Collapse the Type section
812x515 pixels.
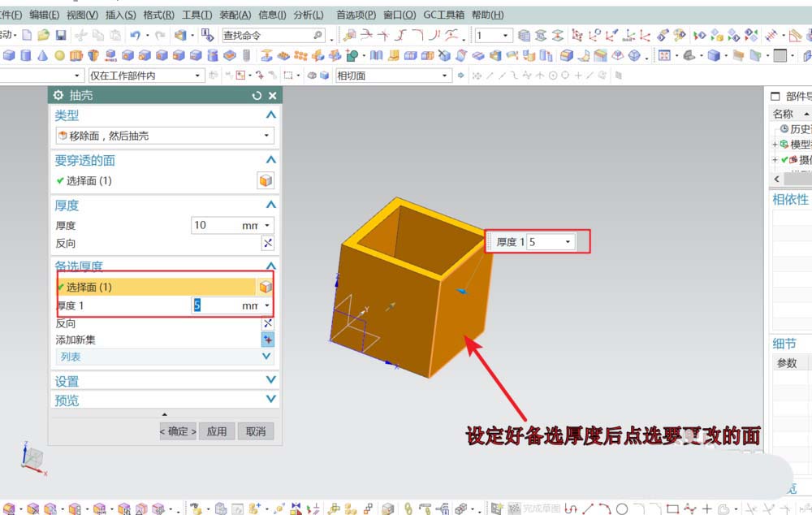pyautogui.click(x=271, y=115)
